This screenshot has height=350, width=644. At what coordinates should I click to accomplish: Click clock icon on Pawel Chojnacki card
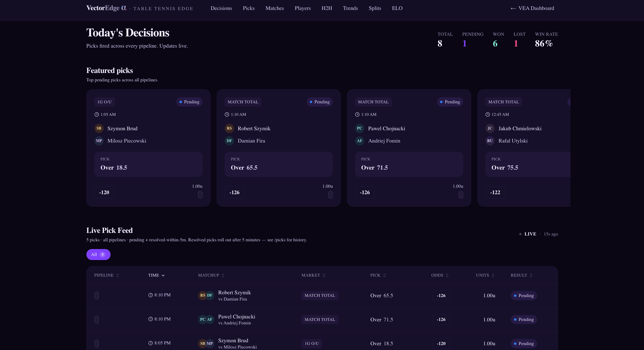(357, 114)
